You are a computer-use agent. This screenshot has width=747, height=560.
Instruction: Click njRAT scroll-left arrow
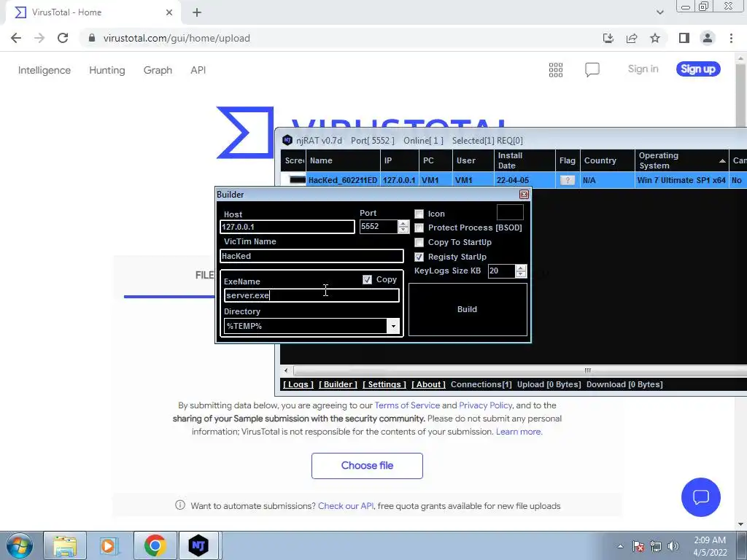coord(286,370)
